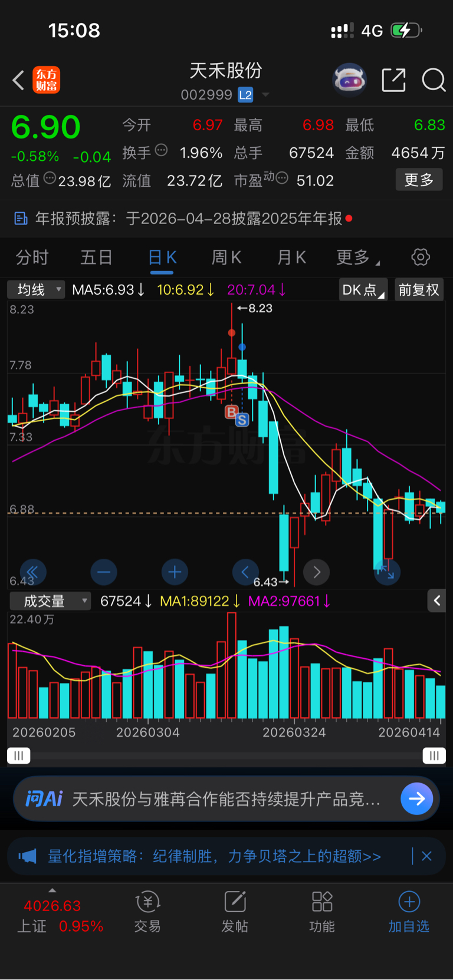453x980 pixels.
Task: Open the 均线 indicator dropdown
Action: (x=36, y=289)
